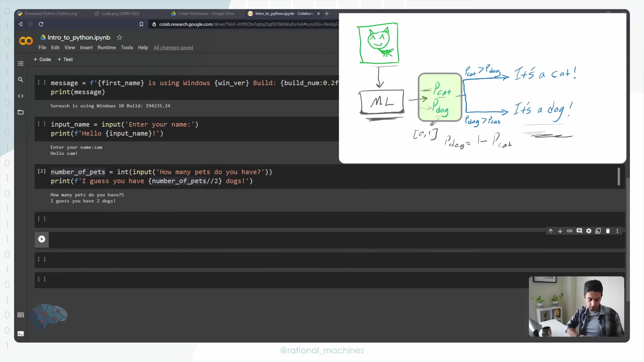
Task: Move cell up with arrow icon
Action: click(x=550, y=231)
